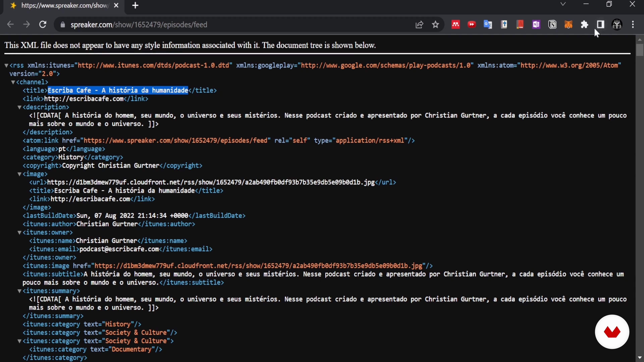644x362 pixels.
Task: Click the lastBuildDate Sun, 07 Aug 2022 value
Action: (132, 216)
